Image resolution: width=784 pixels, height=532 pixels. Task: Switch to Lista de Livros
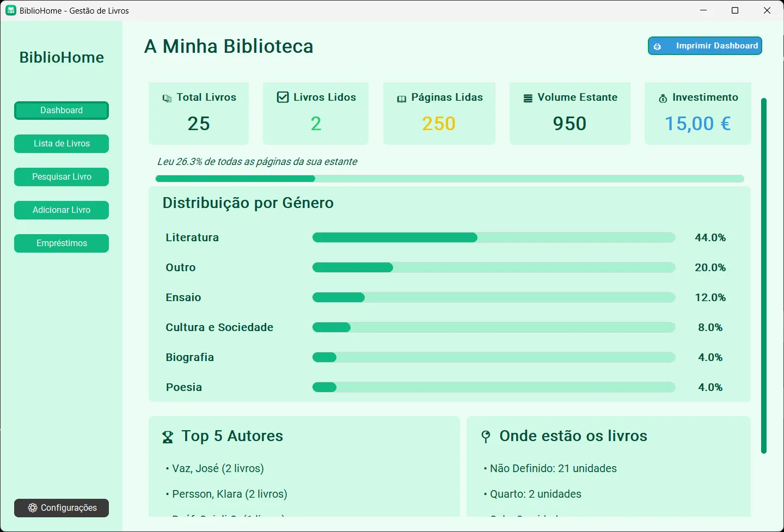(x=61, y=143)
